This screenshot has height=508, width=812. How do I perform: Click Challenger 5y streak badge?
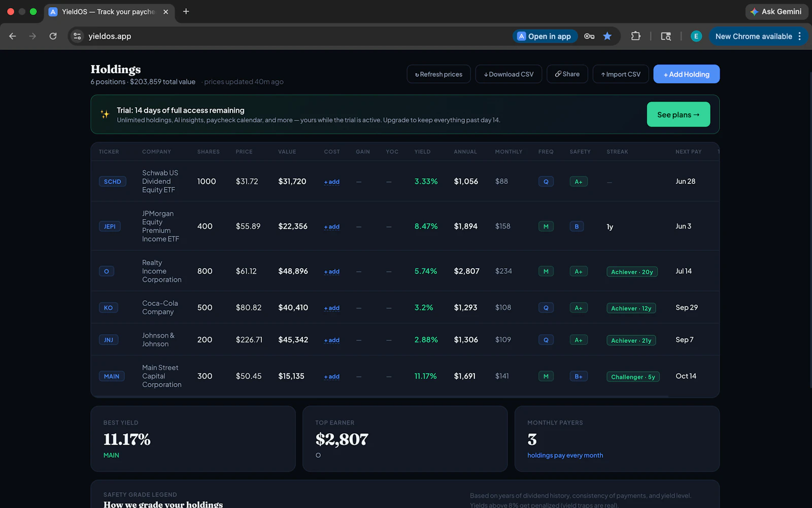coord(633,377)
